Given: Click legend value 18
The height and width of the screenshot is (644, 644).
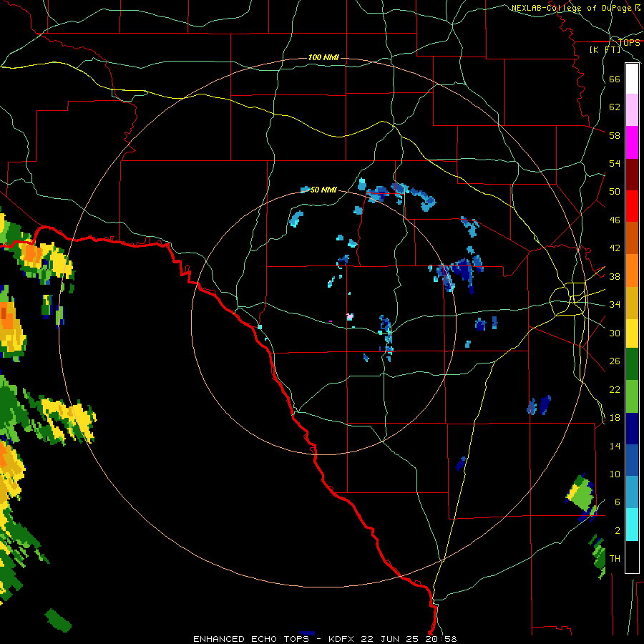Looking at the screenshot, I should coord(615,418).
